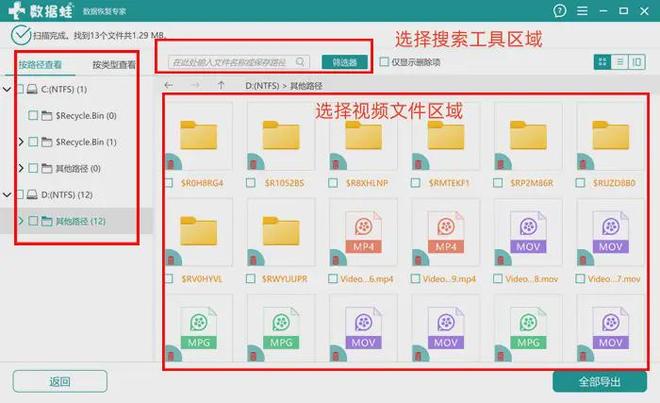This screenshot has width=660, height=403.
Task: Go forward with the right arrow
Action: pos(195,85)
